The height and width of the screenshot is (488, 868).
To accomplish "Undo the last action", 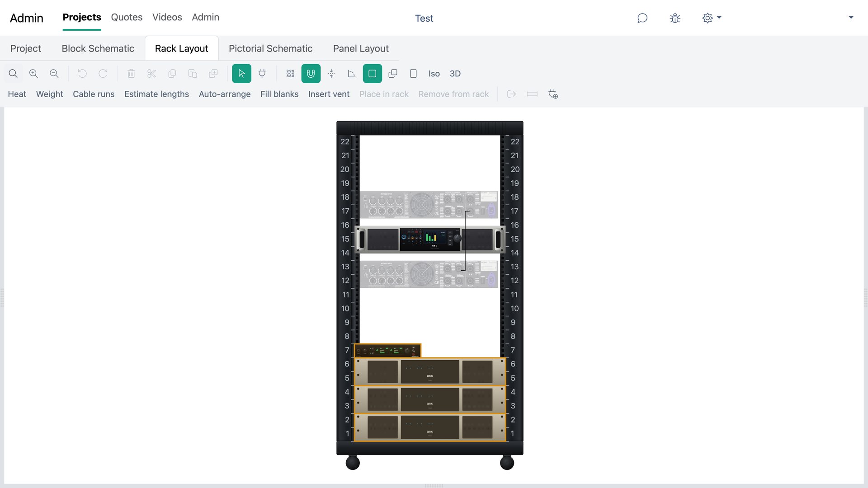I will click(x=82, y=74).
